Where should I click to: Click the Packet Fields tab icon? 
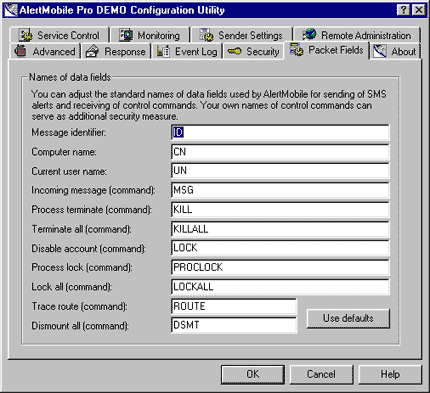click(x=296, y=50)
